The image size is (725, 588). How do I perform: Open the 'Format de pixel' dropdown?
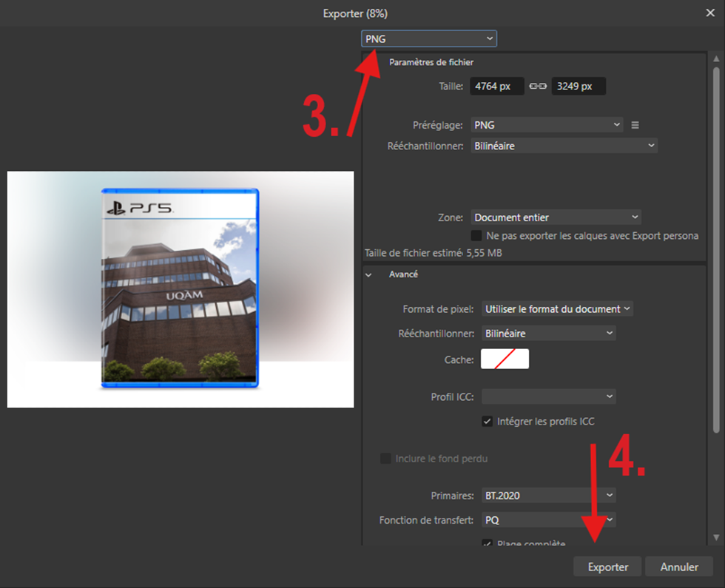point(557,308)
